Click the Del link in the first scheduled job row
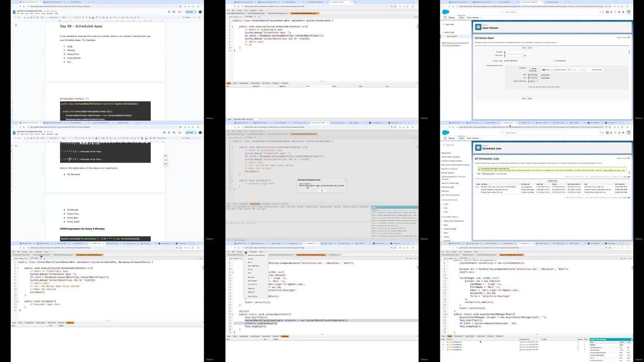Screen dimensions: 644x362 [x=477, y=187]
